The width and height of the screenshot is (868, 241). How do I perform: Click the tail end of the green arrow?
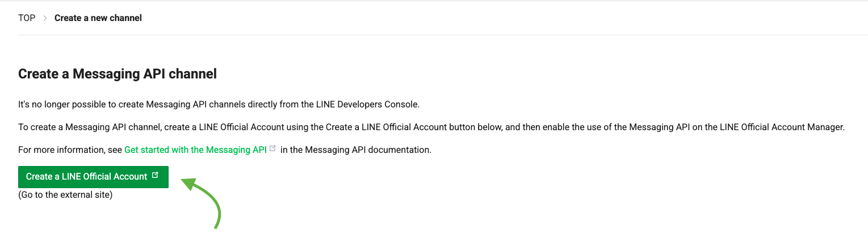pos(216,228)
